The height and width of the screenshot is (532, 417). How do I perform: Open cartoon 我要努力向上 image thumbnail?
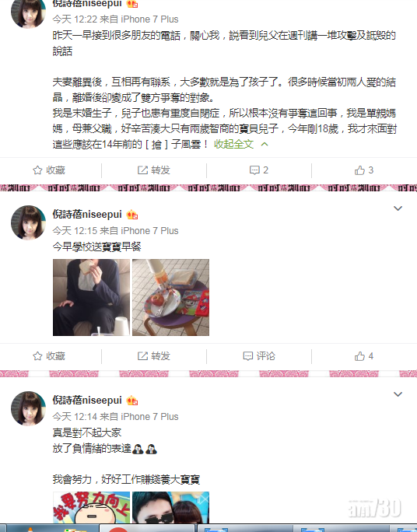click(x=91, y=508)
